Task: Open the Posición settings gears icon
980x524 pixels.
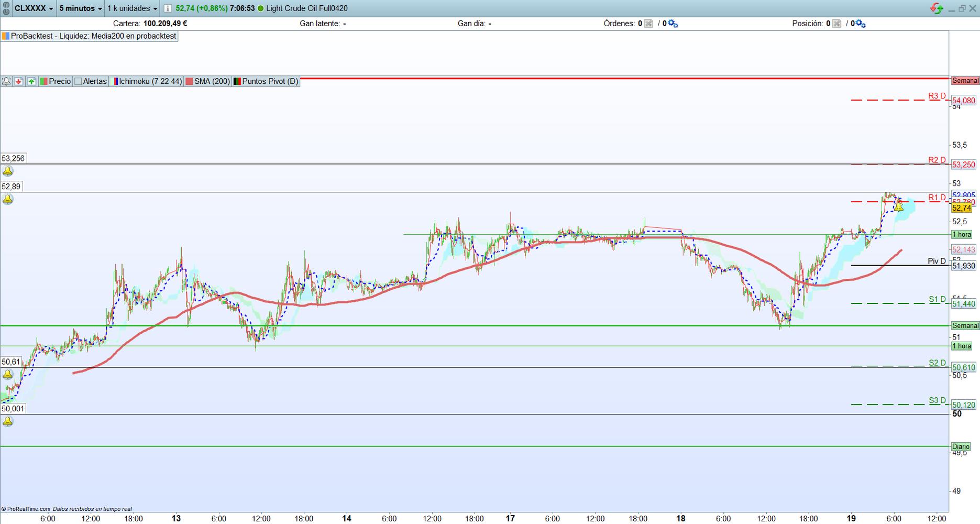Action: (861, 24)
